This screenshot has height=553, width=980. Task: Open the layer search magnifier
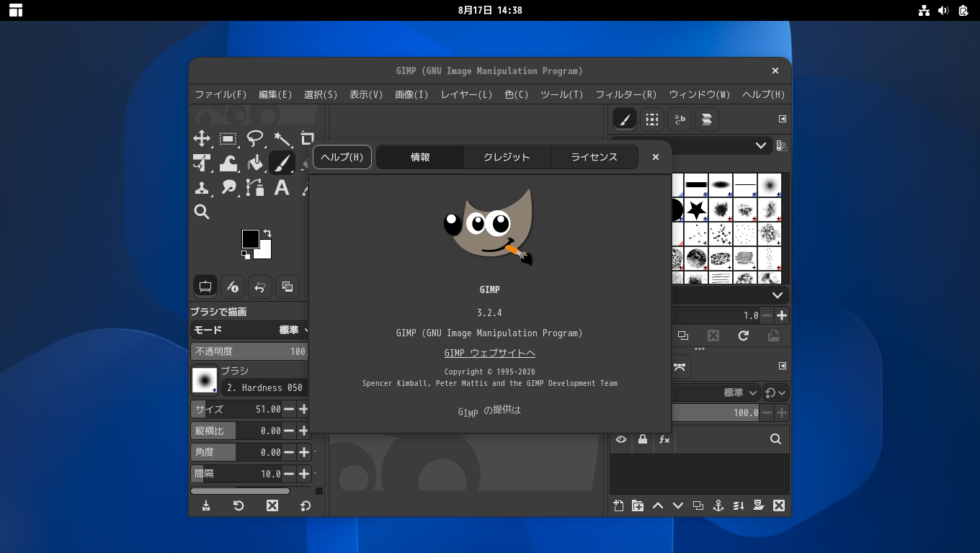tap(776, 439)
